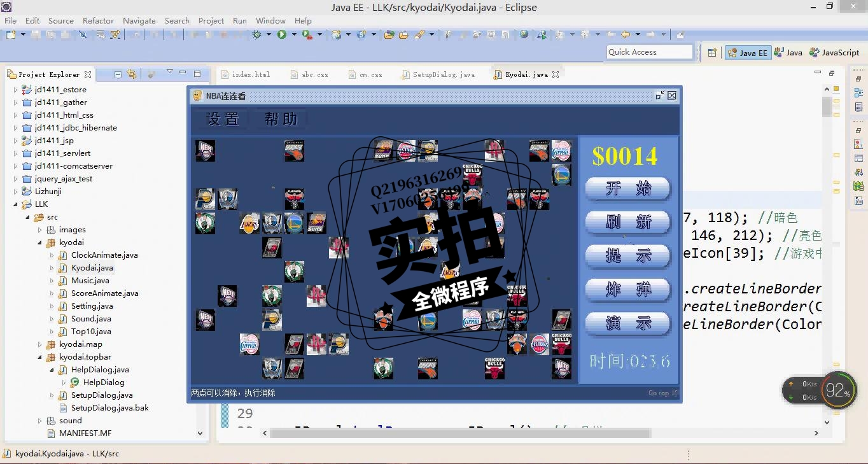Switch to JavaScript perspective

coord(834,53)
